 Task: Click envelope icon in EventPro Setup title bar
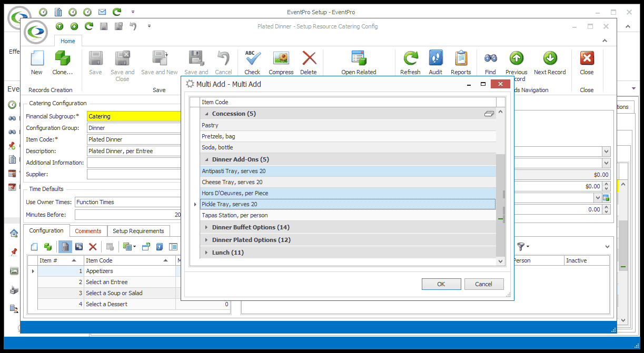(102, 12)
